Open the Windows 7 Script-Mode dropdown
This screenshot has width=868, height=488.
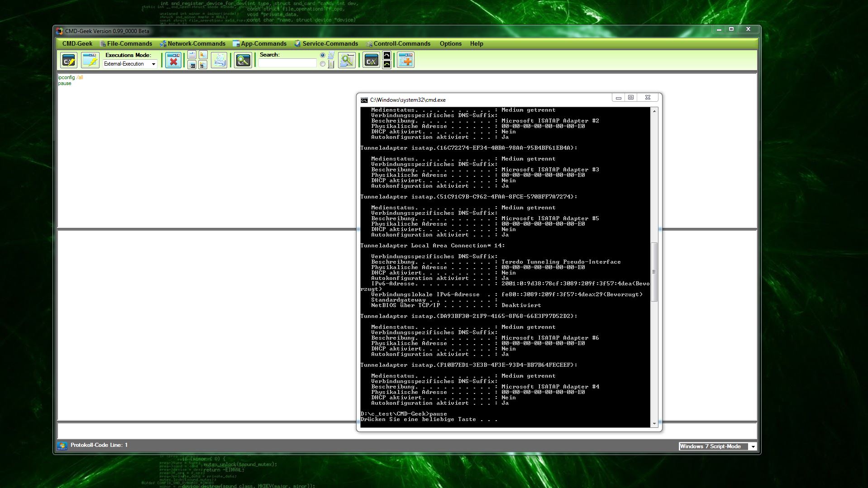(x=717, y=446)
